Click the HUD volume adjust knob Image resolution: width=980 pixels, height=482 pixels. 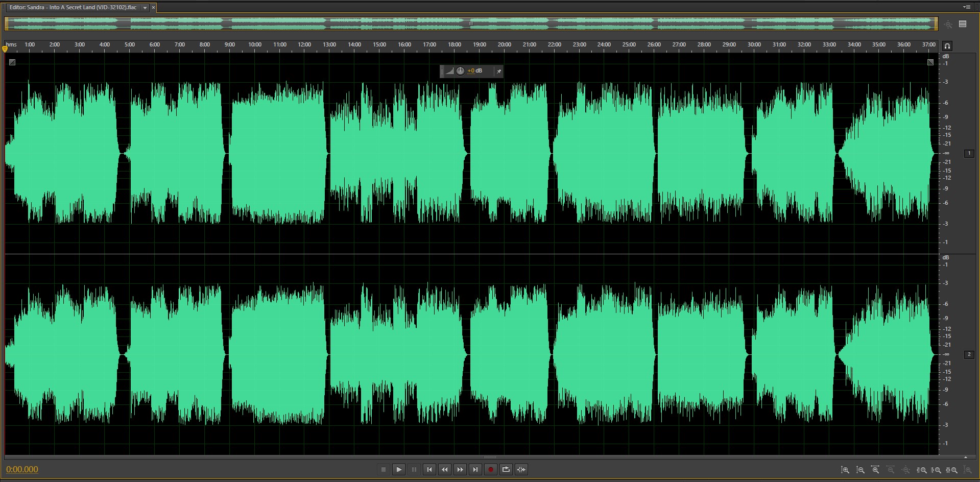click(460, 71)
